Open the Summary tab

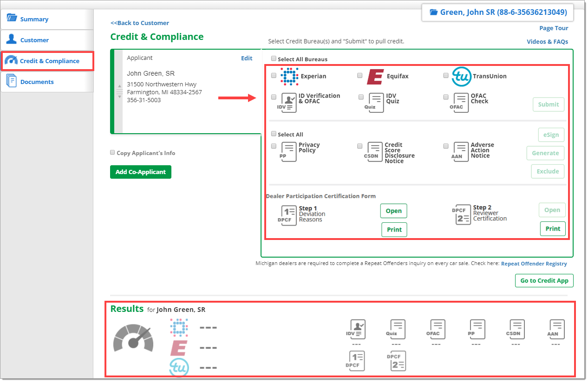pos(34,19)
